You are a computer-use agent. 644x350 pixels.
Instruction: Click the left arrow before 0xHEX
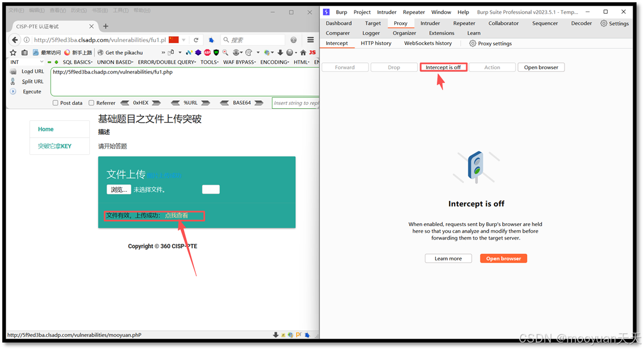[x=125, y=102]
